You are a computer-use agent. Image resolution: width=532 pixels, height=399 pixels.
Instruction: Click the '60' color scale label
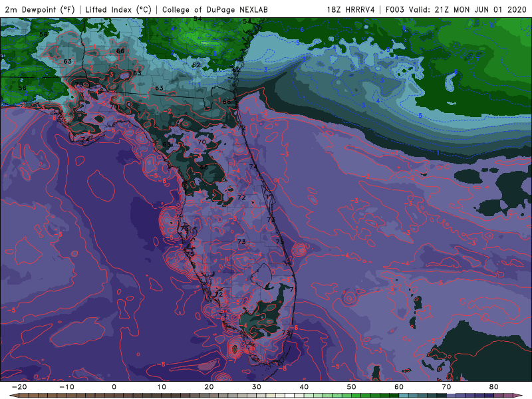[x=399, y=387]
